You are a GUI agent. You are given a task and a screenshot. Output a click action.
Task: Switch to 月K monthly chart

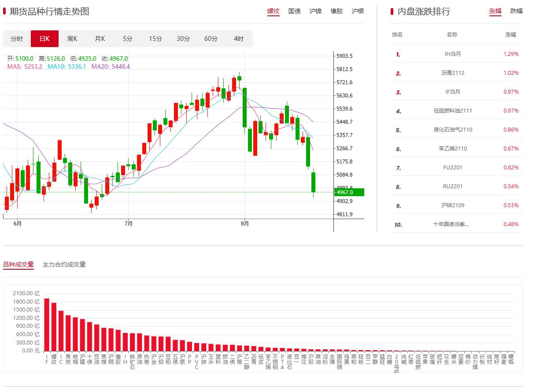[x=100, y=39]
